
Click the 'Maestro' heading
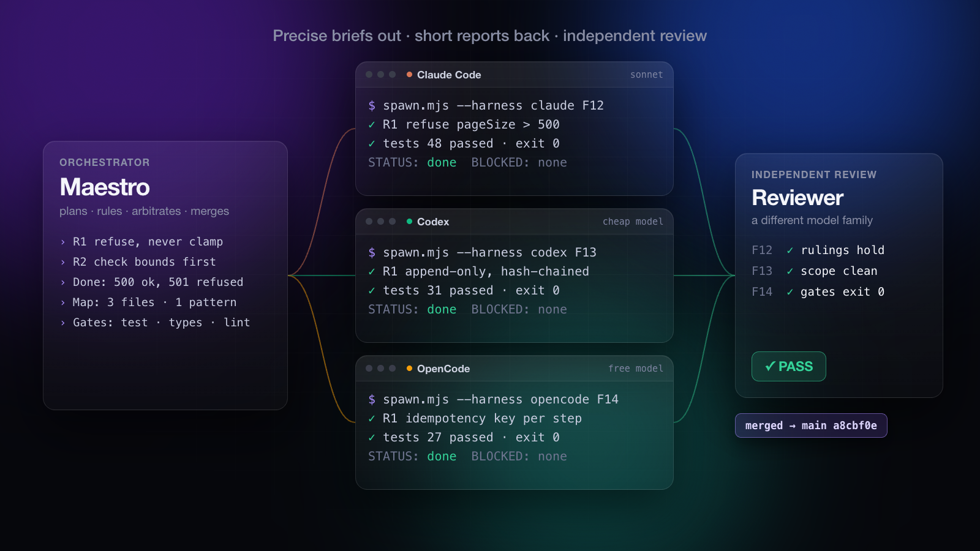tap(105, 187)
